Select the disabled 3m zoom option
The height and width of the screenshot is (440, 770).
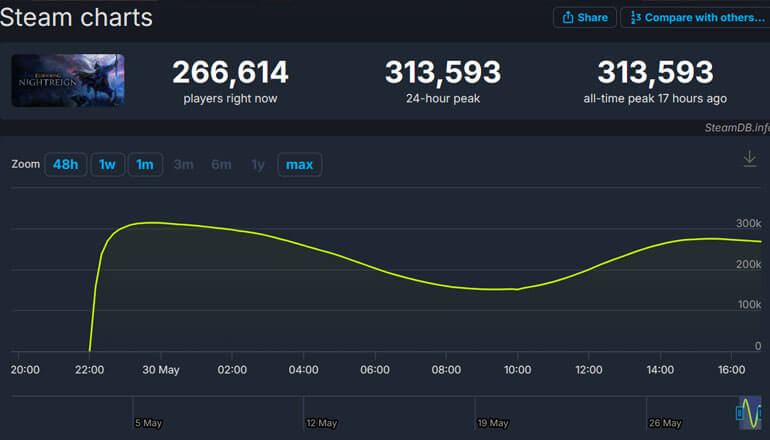183,164
